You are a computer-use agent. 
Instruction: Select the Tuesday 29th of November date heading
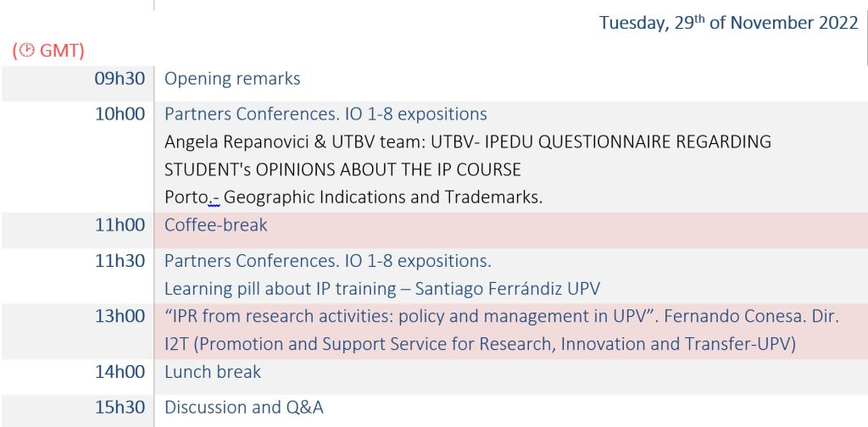tap(728, 24)
